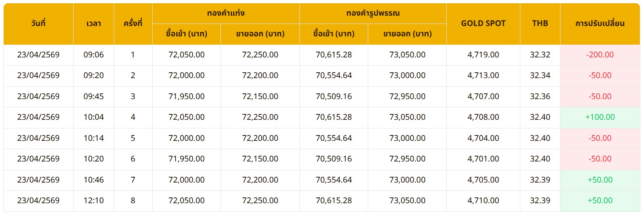Click the 4,701.00 gold spot value
Image resolution: width=644 pixels, height=216 pixels.
pos(483,159)
